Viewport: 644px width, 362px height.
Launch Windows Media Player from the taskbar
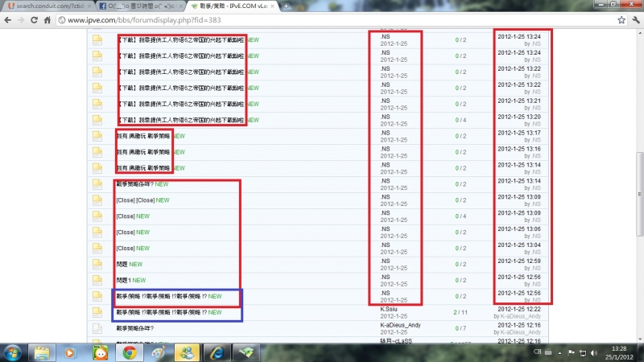point(70,353)
